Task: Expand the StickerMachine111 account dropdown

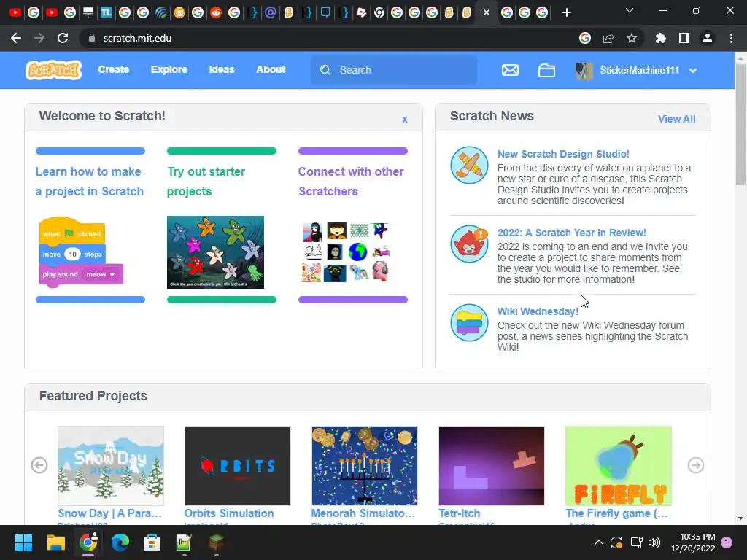Action: 693,71
